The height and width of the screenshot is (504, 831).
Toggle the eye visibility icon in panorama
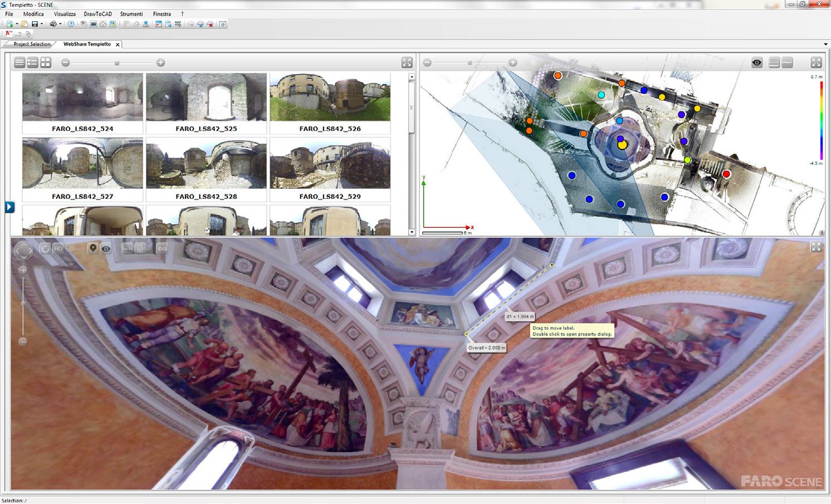pyautogui.click(x=106, y=249)
